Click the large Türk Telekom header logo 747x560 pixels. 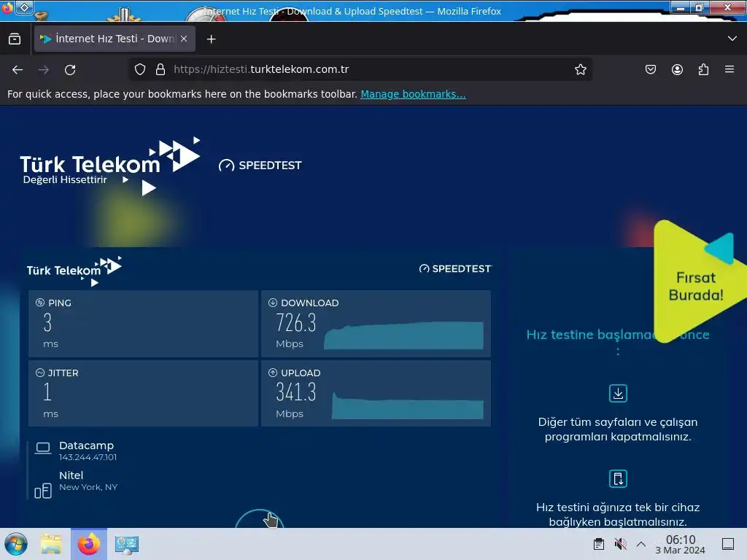click(x=110, y=166)
